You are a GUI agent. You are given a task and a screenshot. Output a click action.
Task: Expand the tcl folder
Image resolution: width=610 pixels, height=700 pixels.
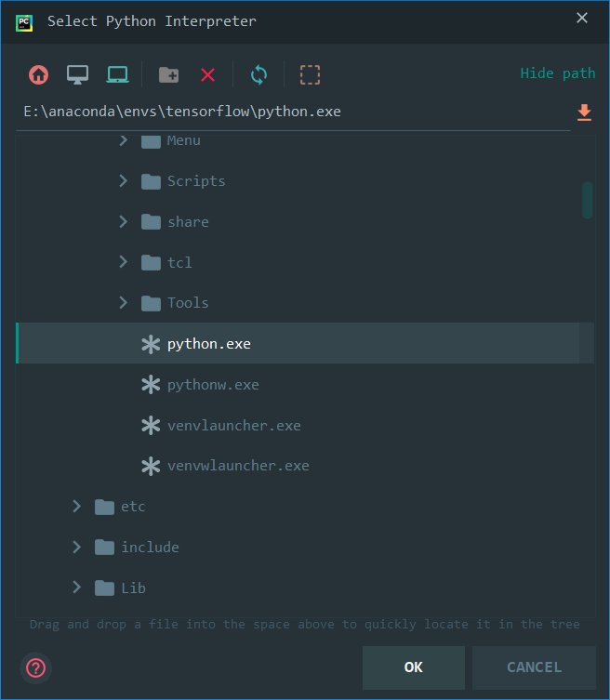124,262
